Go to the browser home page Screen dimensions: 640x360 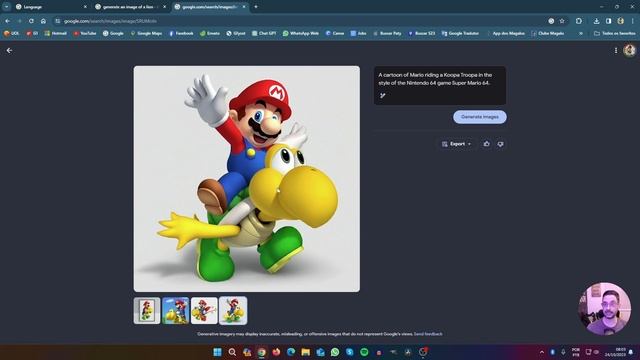[x=43, y=21]
